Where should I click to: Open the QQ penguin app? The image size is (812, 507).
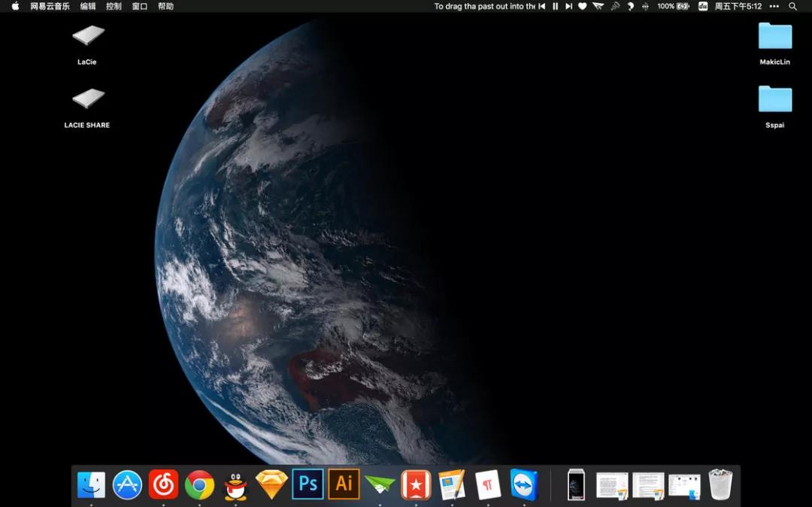coord(235,485)
